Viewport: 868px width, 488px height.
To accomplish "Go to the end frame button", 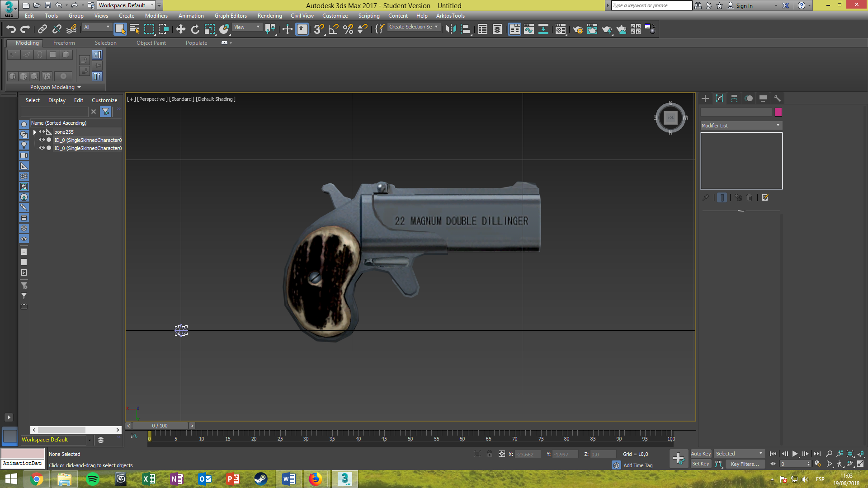I will coord(817,454).
